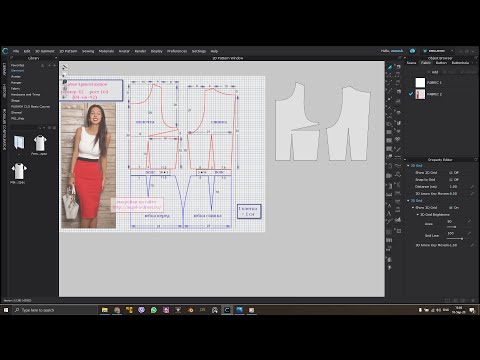Open File Explorer from the Windows taskbar
This screenshot has width=480, height=360.
click(105, 310)
